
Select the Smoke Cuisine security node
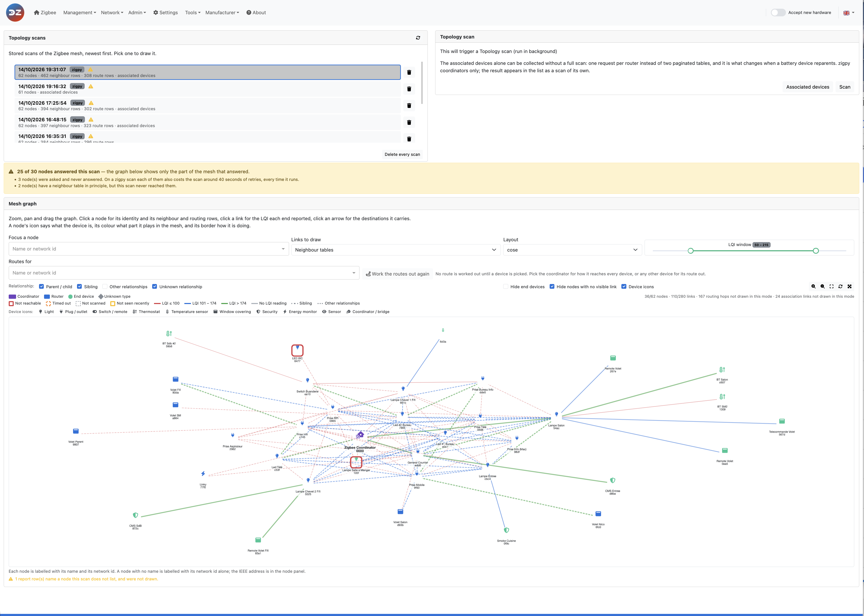click(x=506, y=530)
